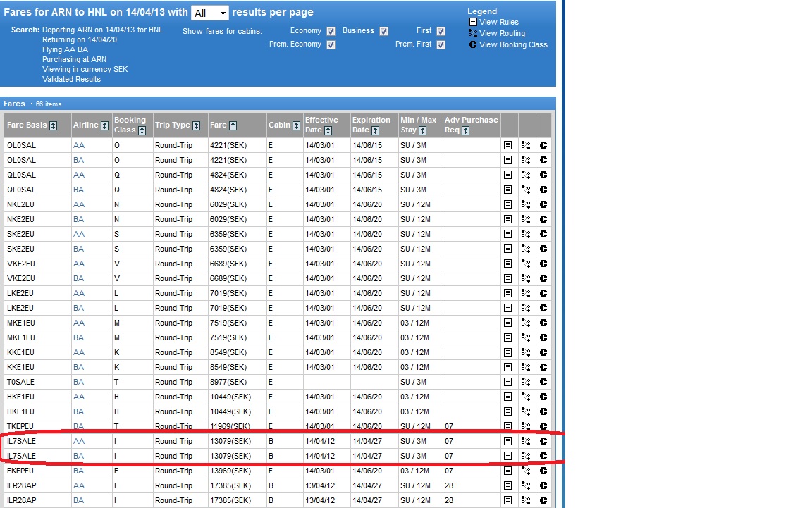
Task: Click the BA airline link for TKEPEU
Action: [x=78, y=426]
